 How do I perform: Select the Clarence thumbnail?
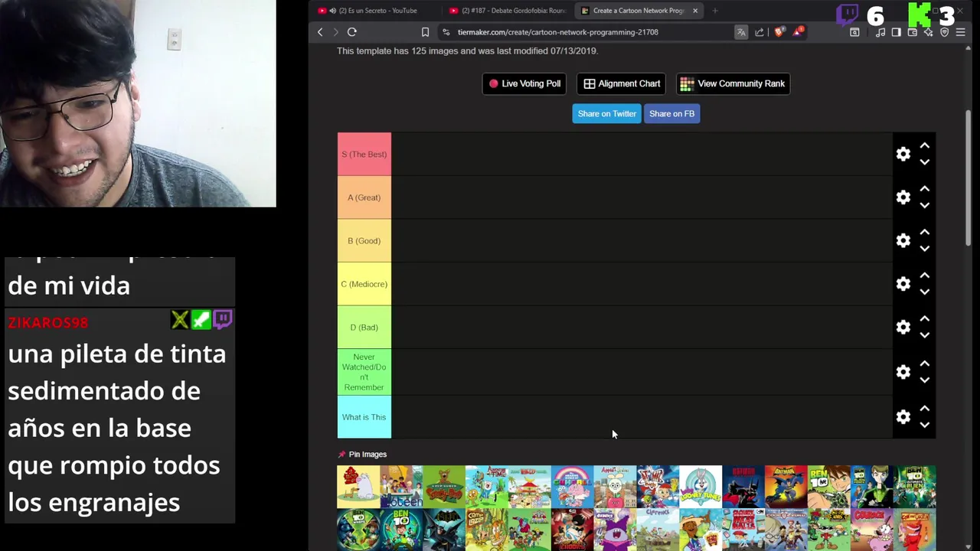pos(658,530)
